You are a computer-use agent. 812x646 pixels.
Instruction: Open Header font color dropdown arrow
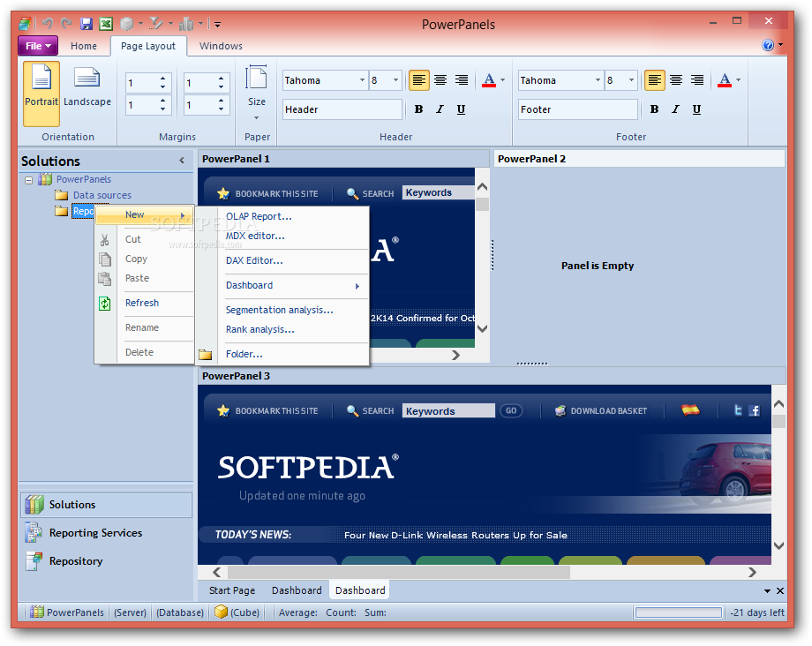click(x=502, y=80)
